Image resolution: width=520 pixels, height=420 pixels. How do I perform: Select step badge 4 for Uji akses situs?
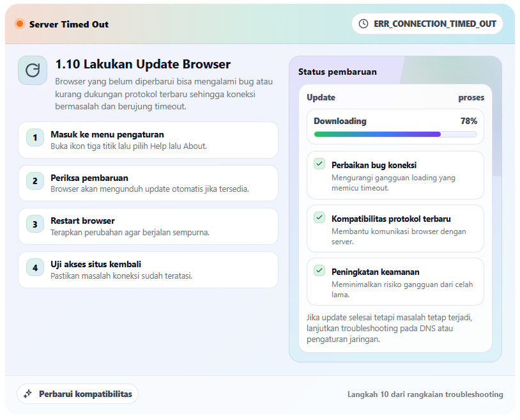tap(34, 270)
